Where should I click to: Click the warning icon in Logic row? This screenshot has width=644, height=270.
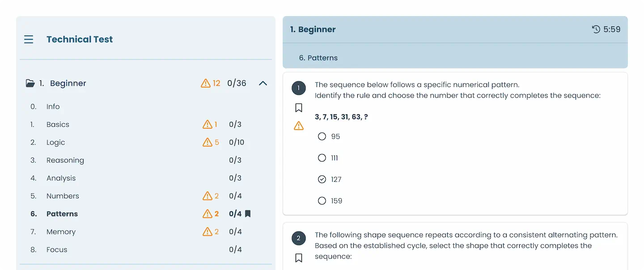tap(208, 142)
